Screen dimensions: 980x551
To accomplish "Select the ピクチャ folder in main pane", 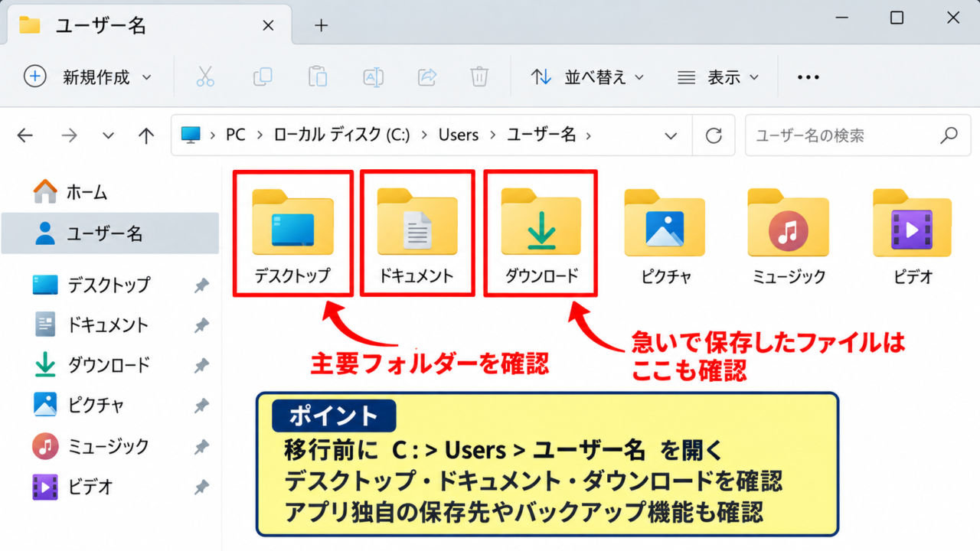I will pyautogui.click(x=665, y=236).
